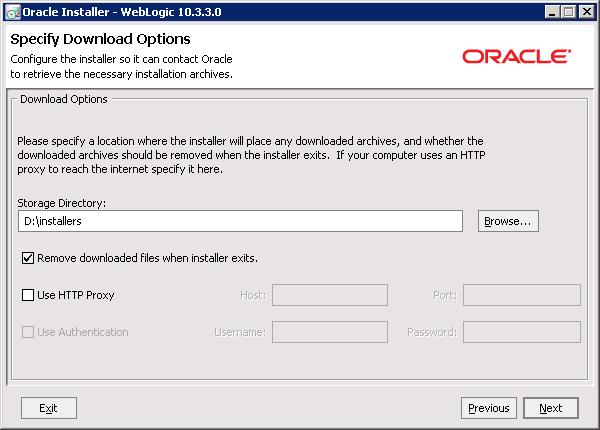The width and height of the screenshot is (600, 430).
Task: Click the Storage Directory: label
Action: coord(62,203)
